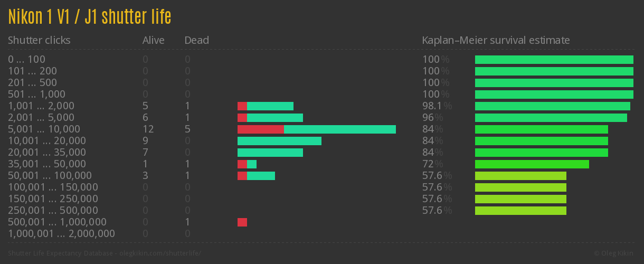
Task: Select the Alive column header
Action: 153,40
